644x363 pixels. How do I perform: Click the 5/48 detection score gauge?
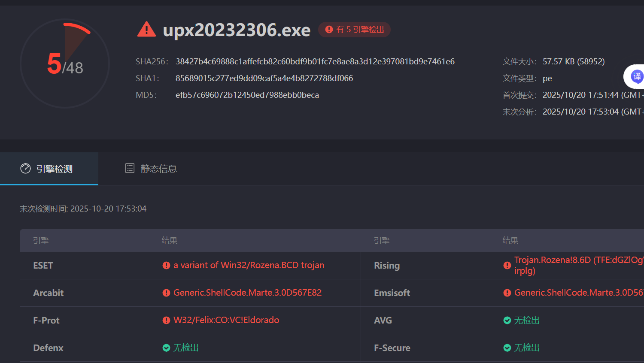point(65,64)
